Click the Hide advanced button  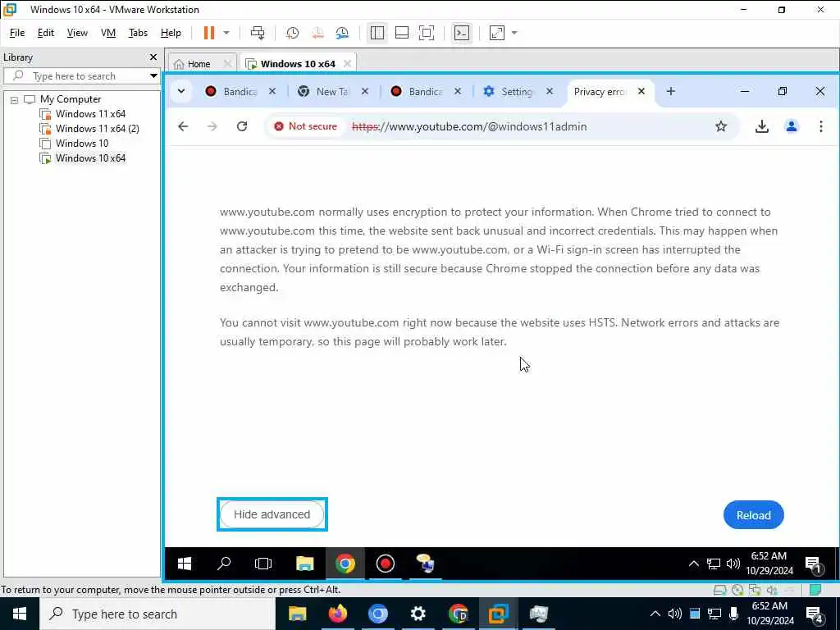point(272,514)
